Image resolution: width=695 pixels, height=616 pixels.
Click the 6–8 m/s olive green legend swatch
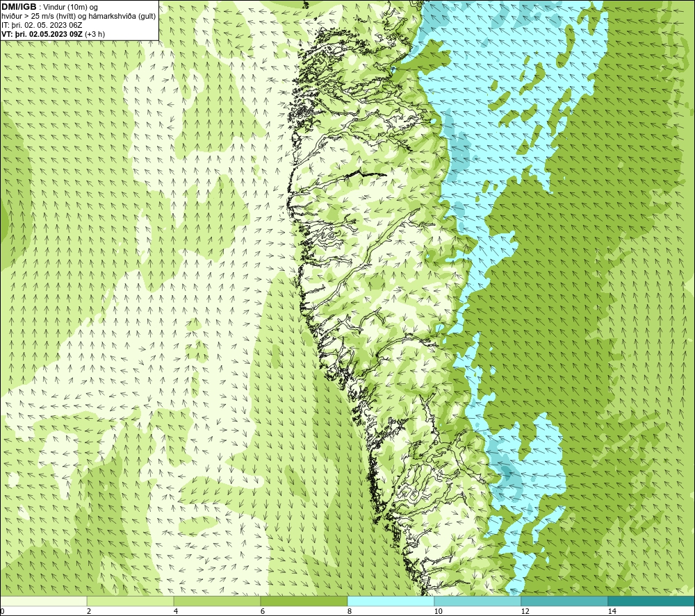tap(304, 601)
